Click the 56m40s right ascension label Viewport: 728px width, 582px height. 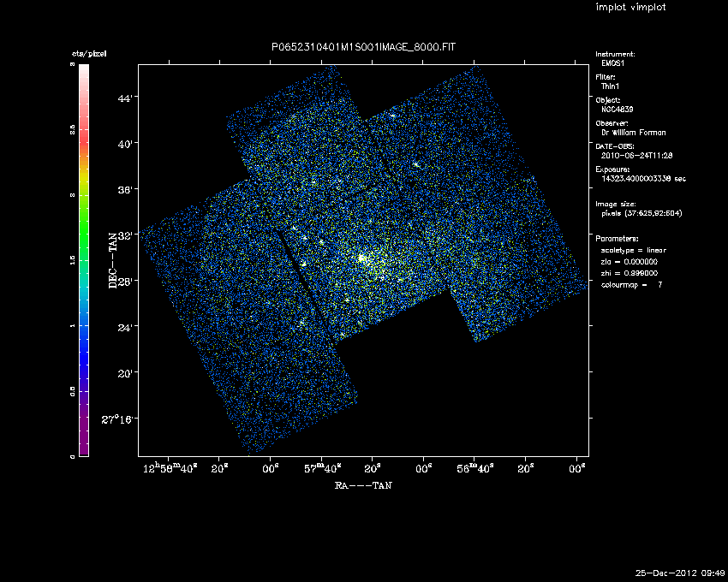pyautogui.click(x=475, y=468)
